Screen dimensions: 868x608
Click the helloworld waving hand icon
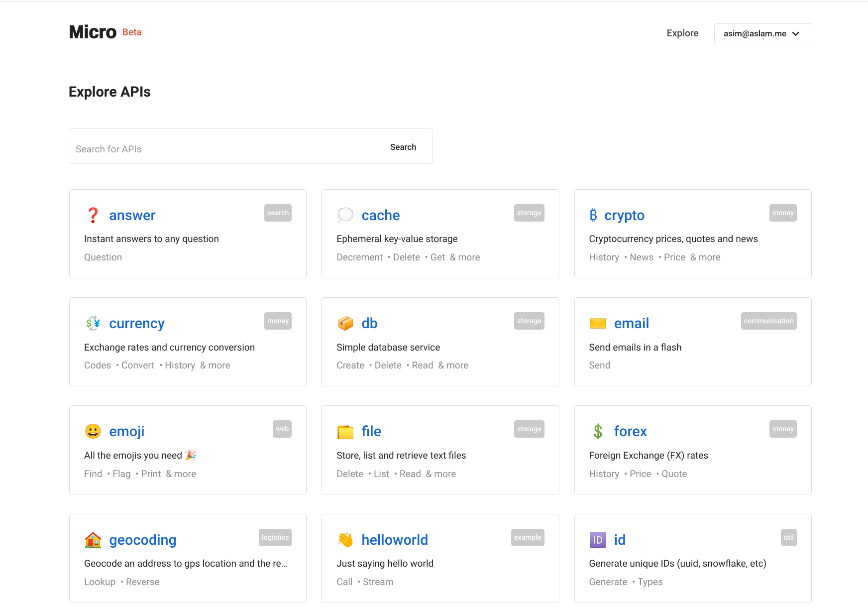(345, 540)
